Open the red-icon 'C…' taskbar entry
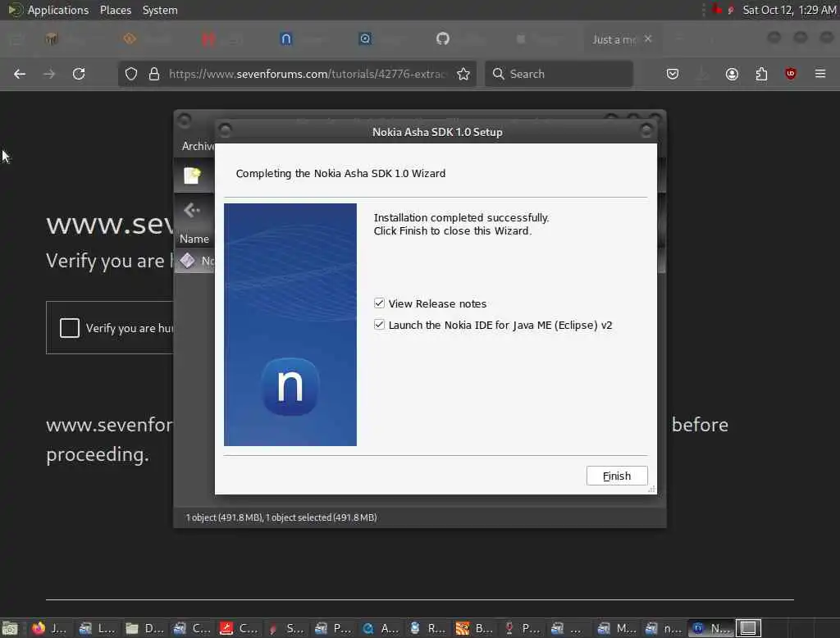 [x=239, y=628]
